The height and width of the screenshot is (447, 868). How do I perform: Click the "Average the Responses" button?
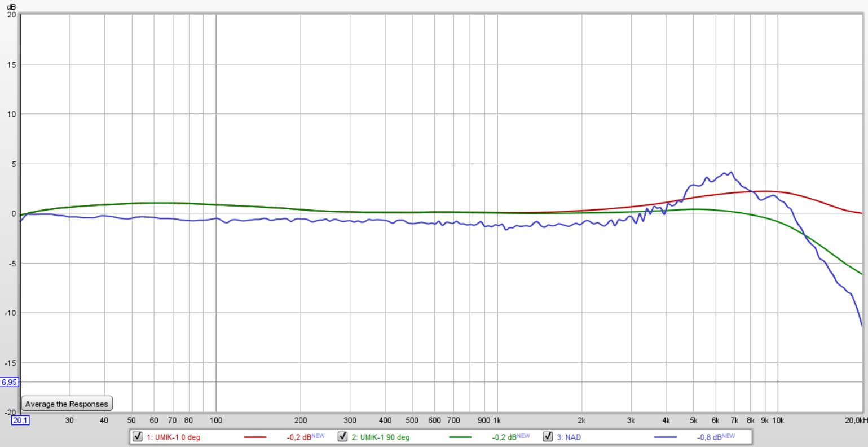tap(66, 403)
